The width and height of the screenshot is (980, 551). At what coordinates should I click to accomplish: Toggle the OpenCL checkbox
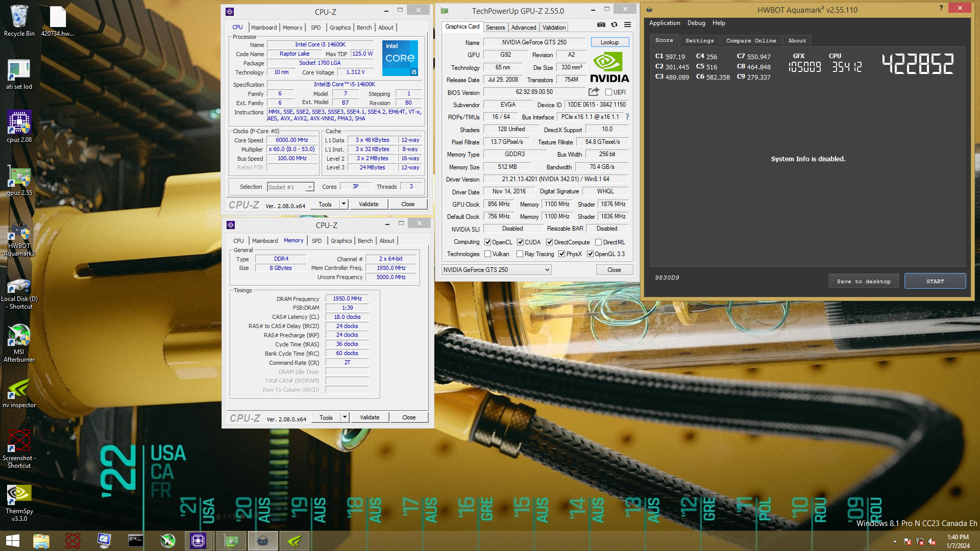pyautogui.click(x=487, y=242)
